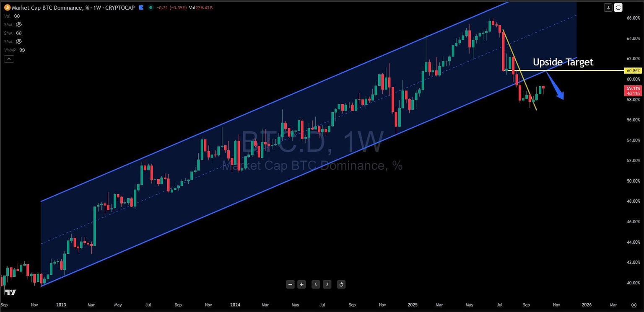Select the VWAP indicator label
Viewport: 644px width, 312px height.
click(10, 50)
